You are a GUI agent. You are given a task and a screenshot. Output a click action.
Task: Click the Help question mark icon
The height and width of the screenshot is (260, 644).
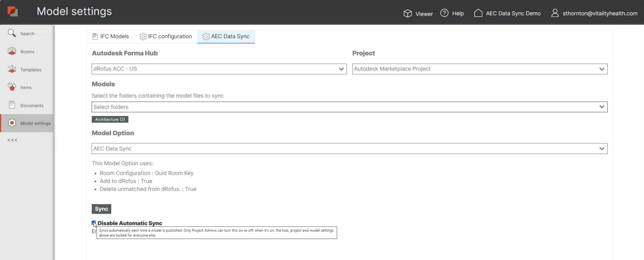[x=444, y=13]
